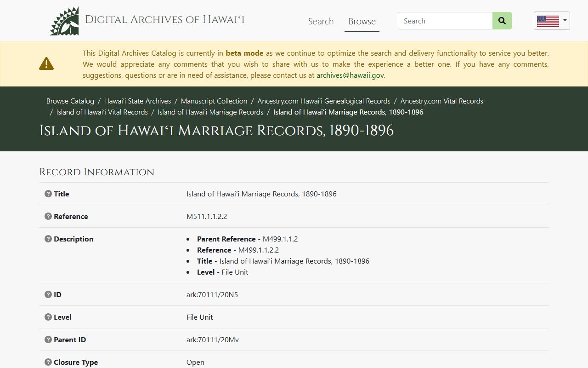Select the reference value M511.1.1.2.2
The width and height of the screenshot is (588, 368).
pos(207,216)
